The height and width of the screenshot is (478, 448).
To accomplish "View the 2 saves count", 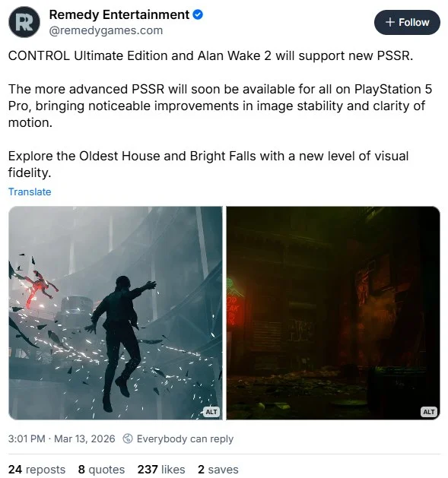I will [x=218, y=470].
